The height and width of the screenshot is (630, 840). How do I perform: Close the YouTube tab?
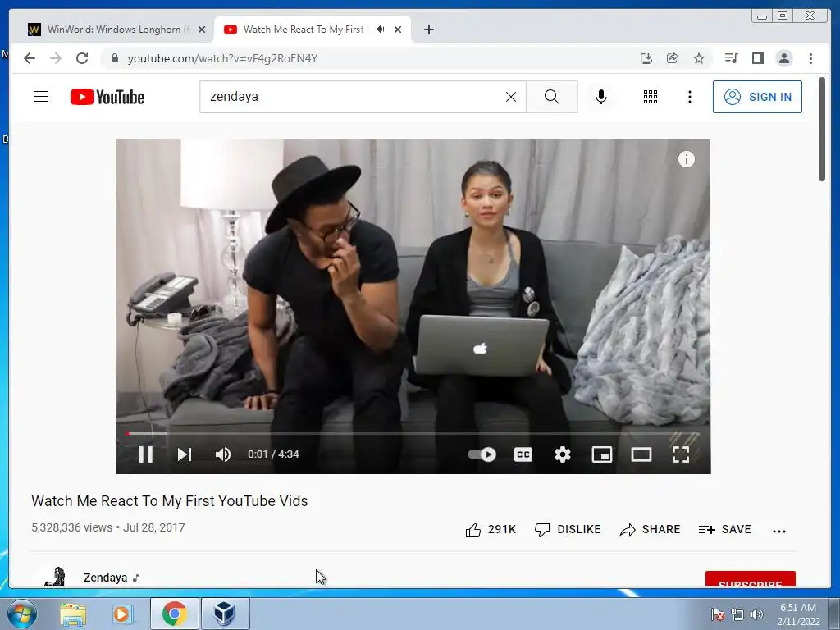point(398,30)
